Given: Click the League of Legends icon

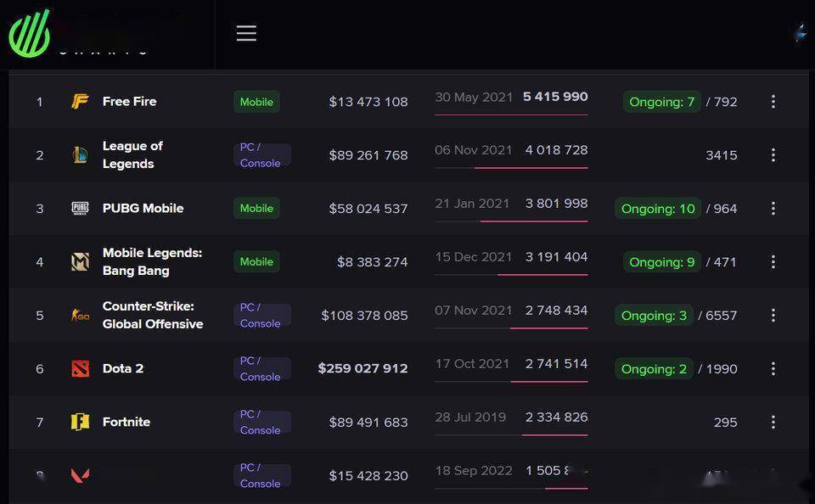Looking at the screenshot, I should tap(80, 155).
